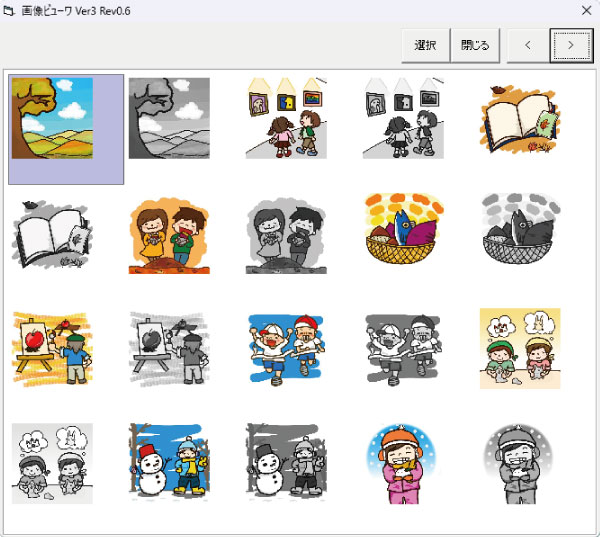This screenshot has width=600, height=537.
Task: Close the 画像ビューワ window
Action: click(585, 10)
